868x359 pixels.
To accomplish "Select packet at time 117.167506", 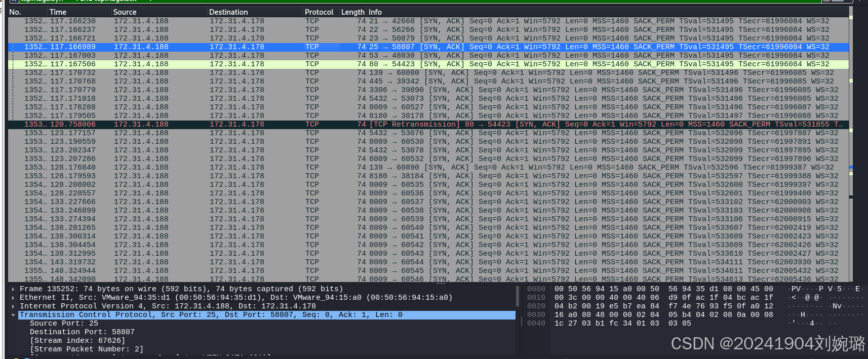I will pos(428,64).
